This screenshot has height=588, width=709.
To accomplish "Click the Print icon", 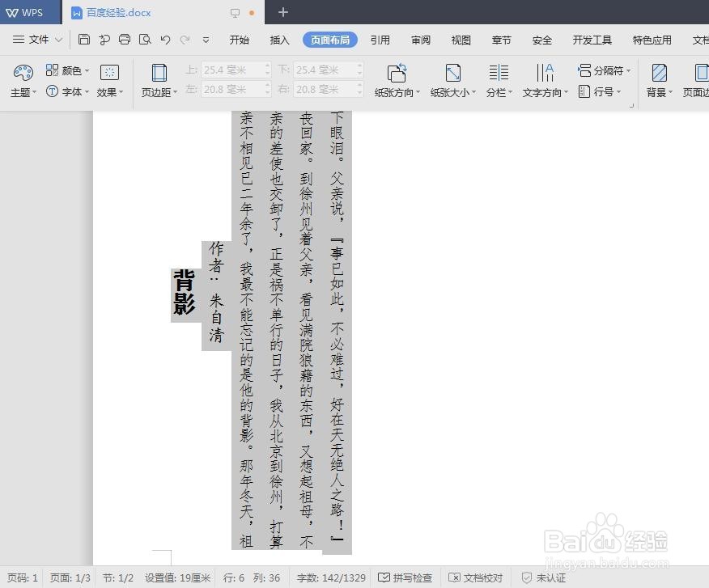I will (x=125, y=40).
